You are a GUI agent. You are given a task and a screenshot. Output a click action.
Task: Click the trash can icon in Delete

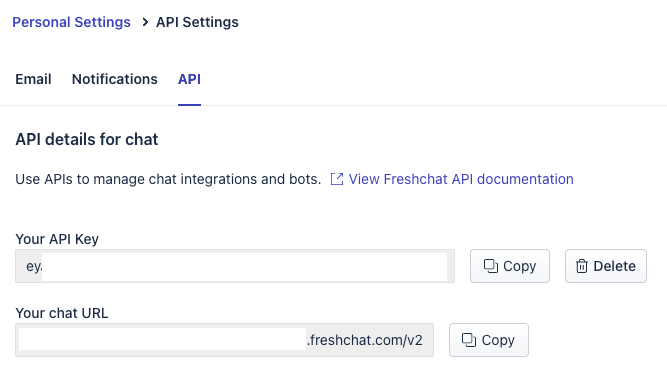pyautogui.click(x=581, y=266)
